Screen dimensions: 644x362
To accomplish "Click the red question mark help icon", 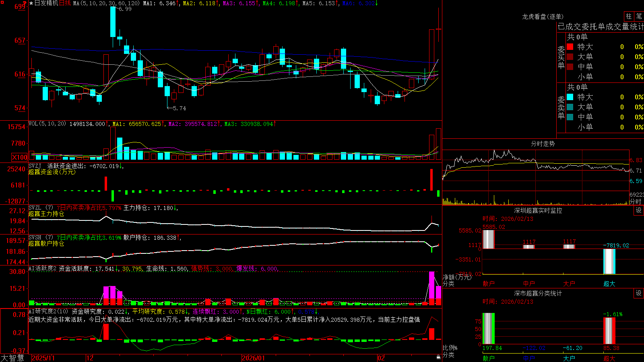I will 25,3.
